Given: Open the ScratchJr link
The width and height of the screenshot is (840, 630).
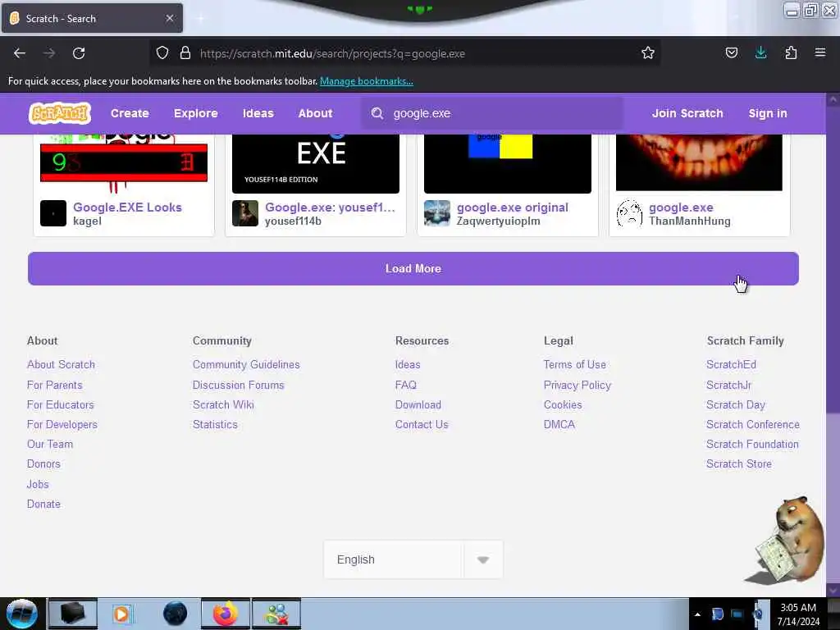Looking at the screenshot, I should [728, 385].
